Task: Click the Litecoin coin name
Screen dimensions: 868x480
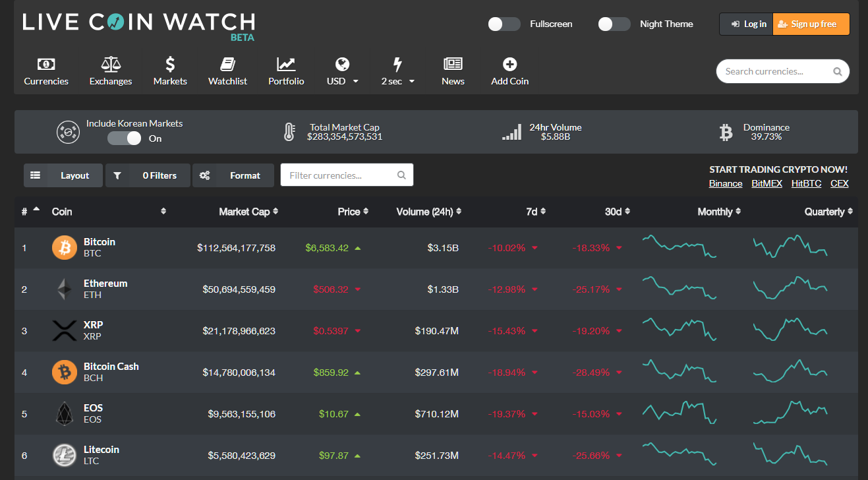Action: click(101, 450)
